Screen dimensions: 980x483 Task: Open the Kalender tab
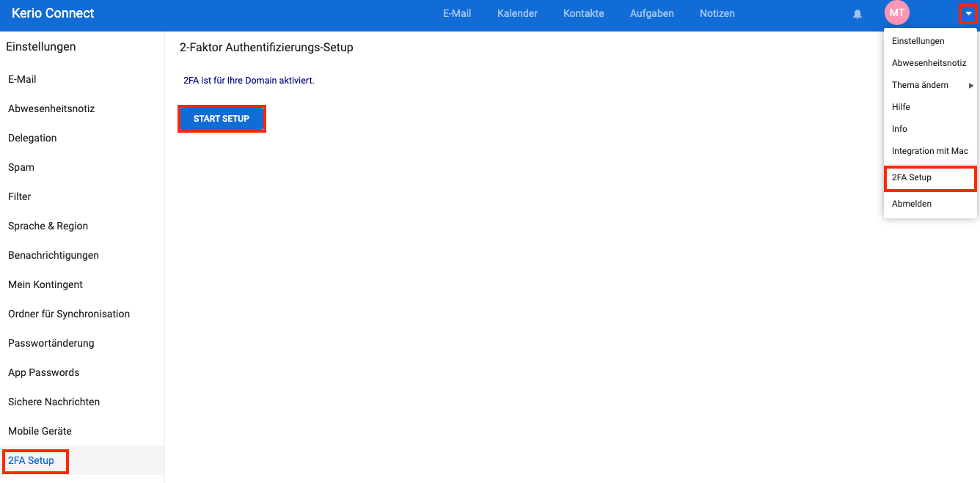(x=517, y=13)
